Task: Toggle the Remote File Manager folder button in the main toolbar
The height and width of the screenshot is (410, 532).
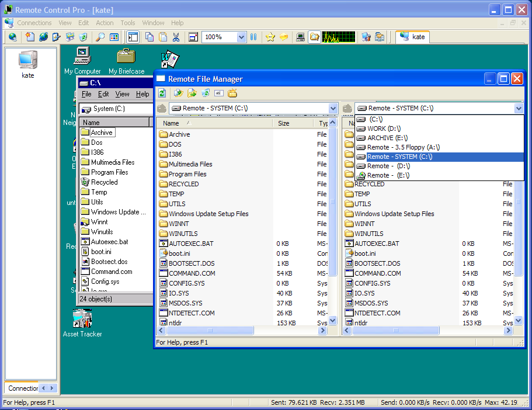Action: click(x=315, y=37)
